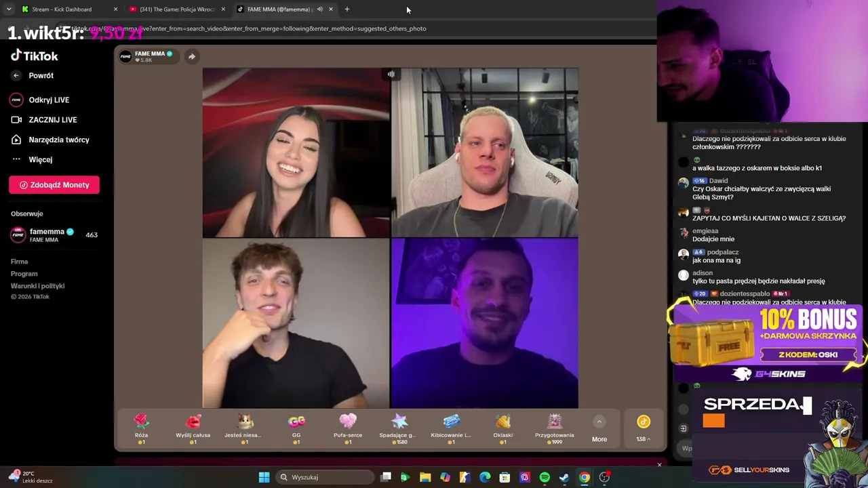
Task: Expand the Firma footer section
Action: [20, 262]
